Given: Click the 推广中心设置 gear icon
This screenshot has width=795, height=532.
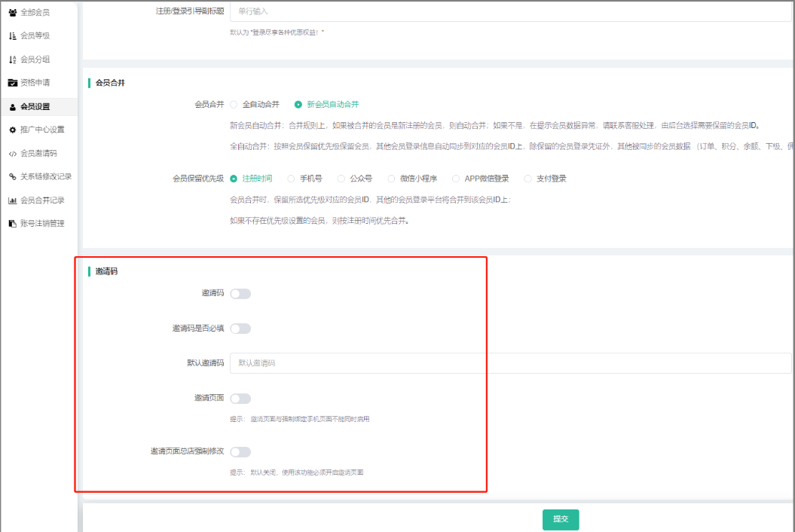Looking at the screenshot, I should (x=12, y=130).
